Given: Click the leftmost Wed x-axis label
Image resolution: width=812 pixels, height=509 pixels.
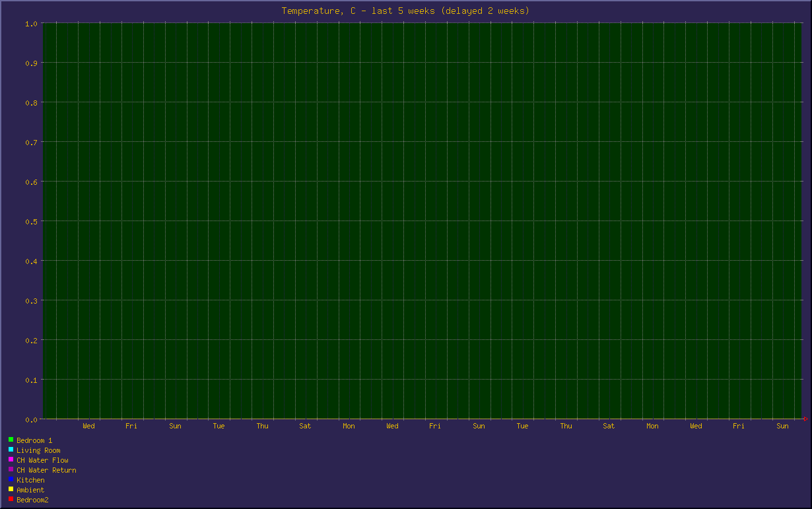Looking at the screenshot, I should (88, 426).
